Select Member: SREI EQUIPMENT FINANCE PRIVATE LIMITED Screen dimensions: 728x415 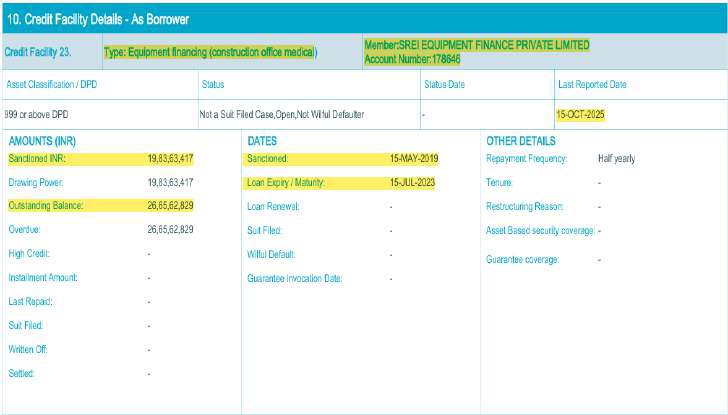[477, 45]
